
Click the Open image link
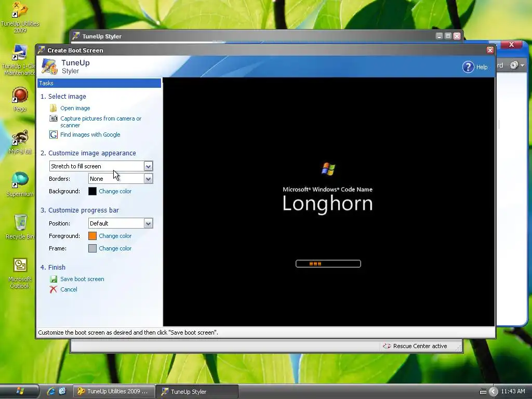[75, 108]
